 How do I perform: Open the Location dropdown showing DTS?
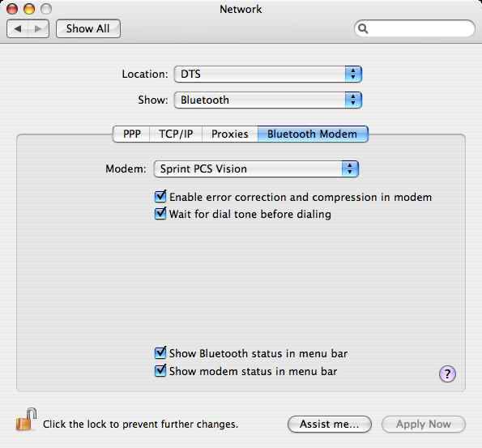268,74
